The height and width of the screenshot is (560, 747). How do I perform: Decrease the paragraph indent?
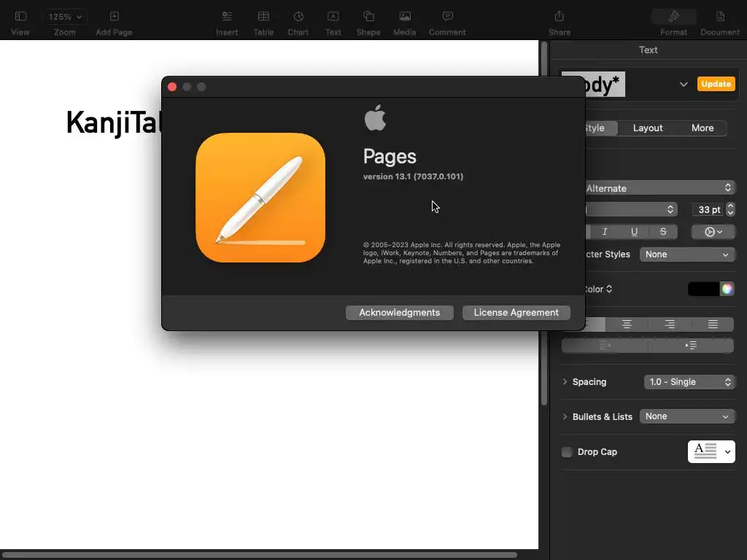click(605, 345)
